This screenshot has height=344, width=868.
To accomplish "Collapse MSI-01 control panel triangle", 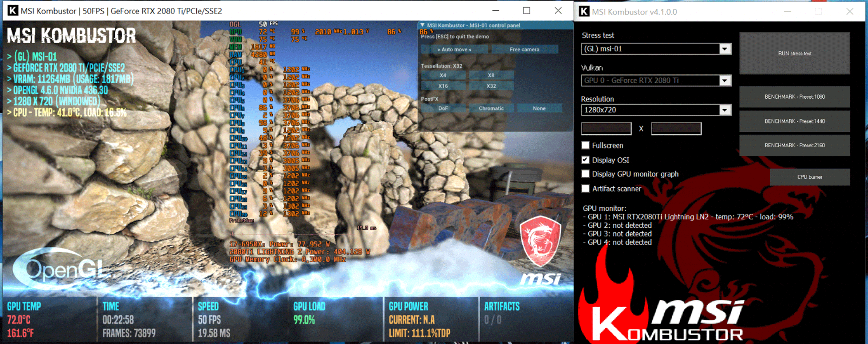I will (x=422, y=25).
